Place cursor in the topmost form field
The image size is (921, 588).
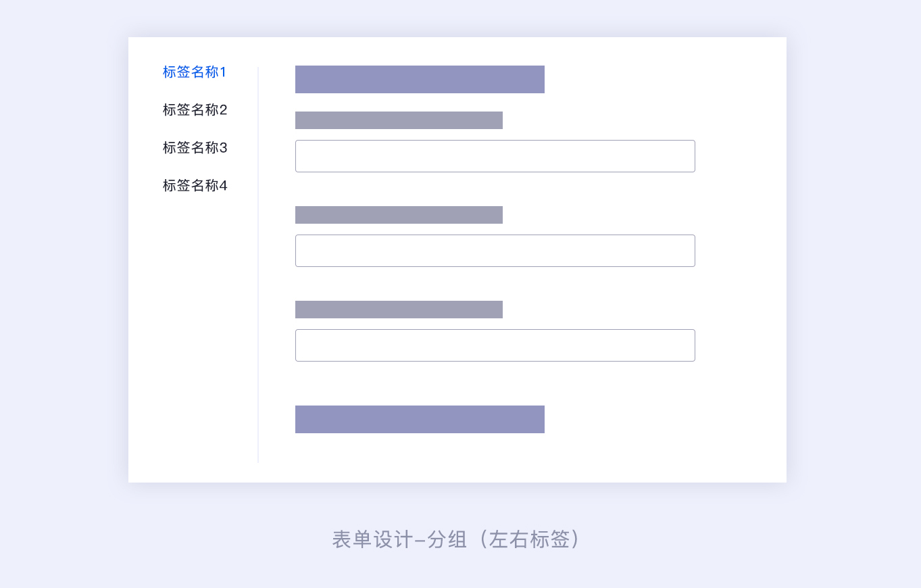pos(495,156)
